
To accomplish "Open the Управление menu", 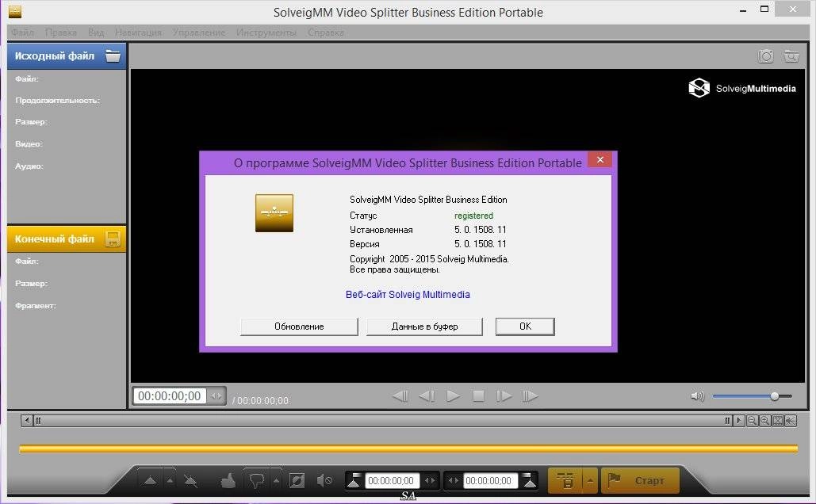I will pos(199,32).
